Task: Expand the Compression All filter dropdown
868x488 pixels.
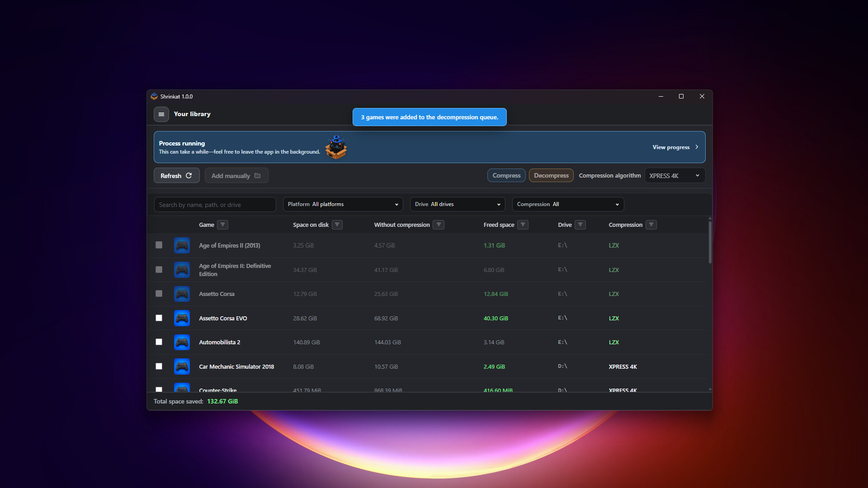Action: [x=568, y=204]
